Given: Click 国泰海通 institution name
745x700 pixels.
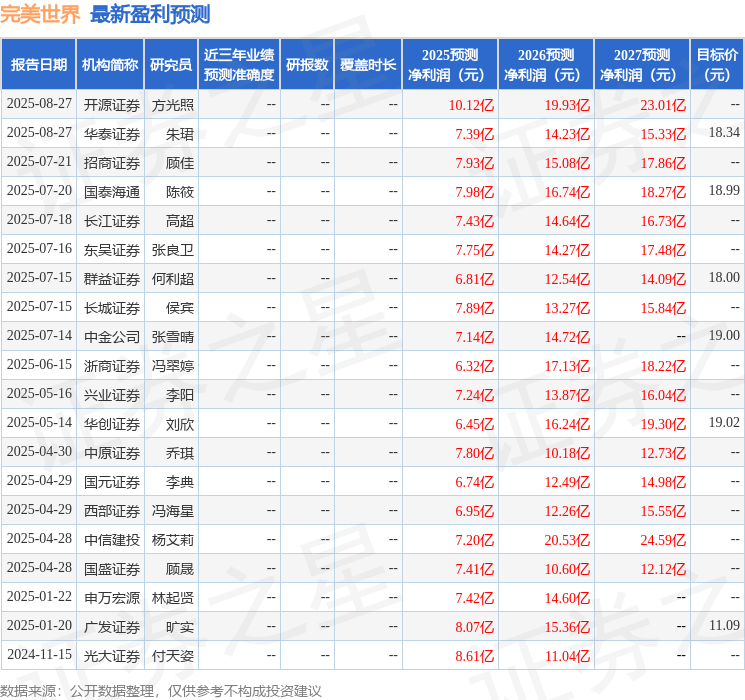Looking at the screenshot, I should click(x=112, y=192).
